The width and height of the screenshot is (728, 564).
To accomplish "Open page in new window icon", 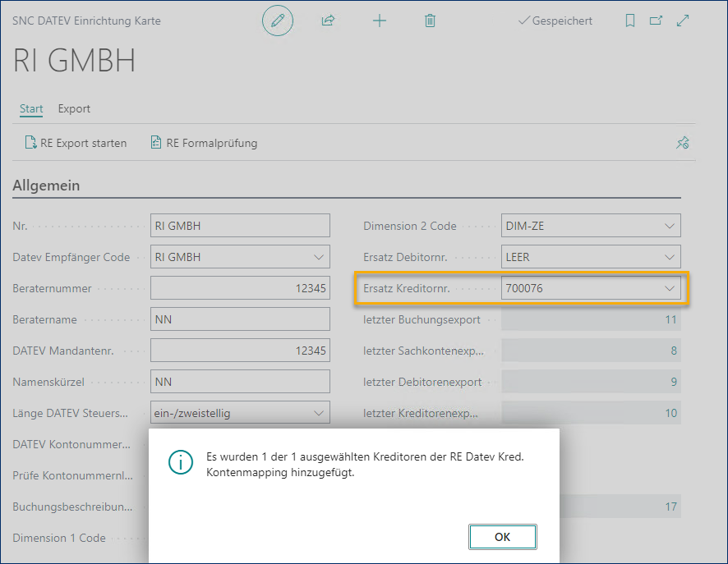I will [x=655, y=21].
